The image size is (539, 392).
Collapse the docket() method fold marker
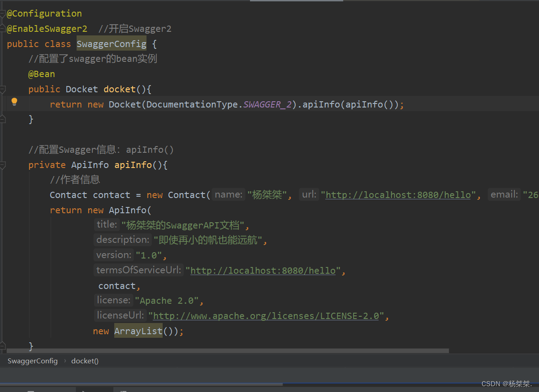(x=2, y=89)
